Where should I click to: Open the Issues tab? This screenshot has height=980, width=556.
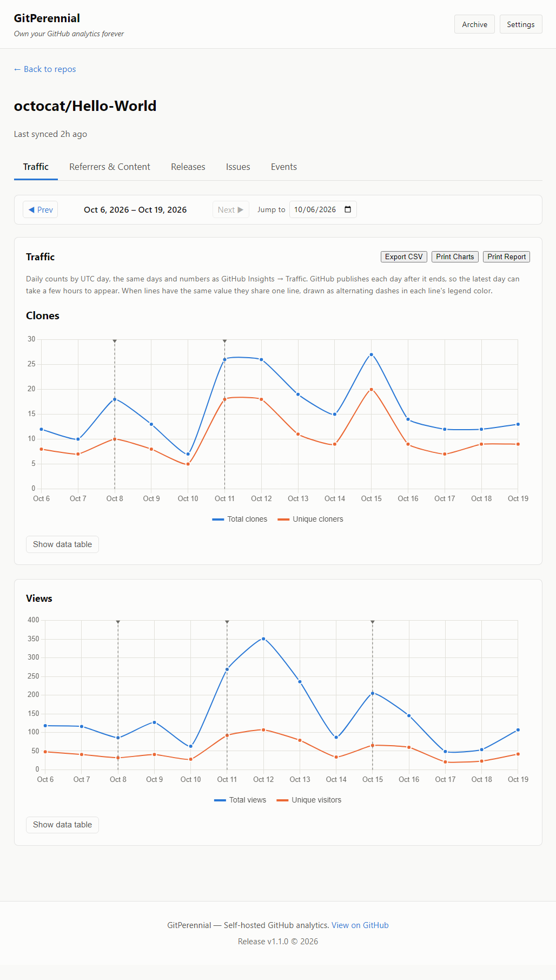coord(238,167)
